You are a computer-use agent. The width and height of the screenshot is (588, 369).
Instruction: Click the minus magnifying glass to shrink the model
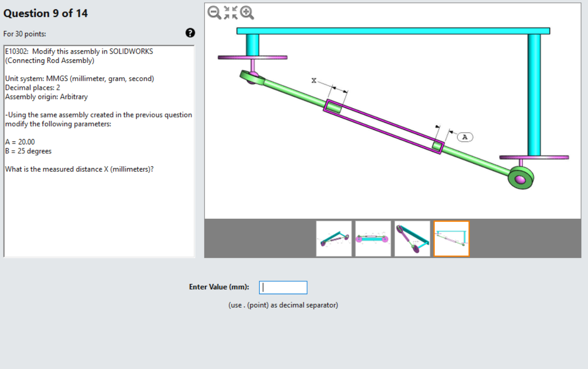(213, 13)
